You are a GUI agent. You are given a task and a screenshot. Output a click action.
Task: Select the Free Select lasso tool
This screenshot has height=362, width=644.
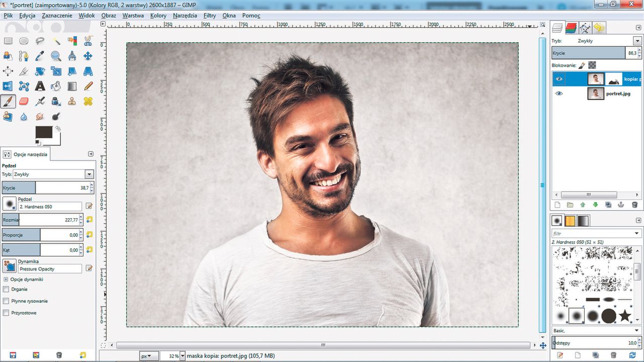click(40, 41)
